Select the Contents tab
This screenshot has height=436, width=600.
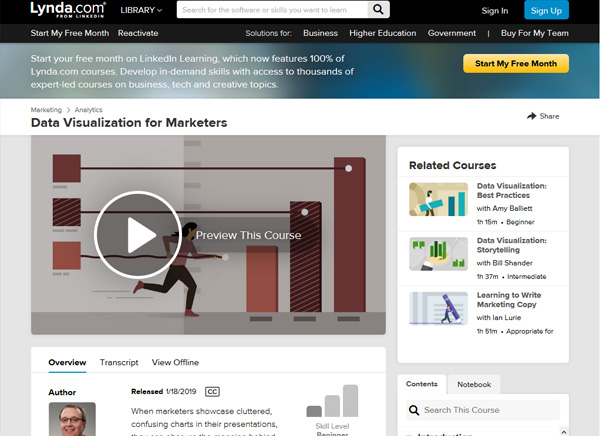click(422, 384)
